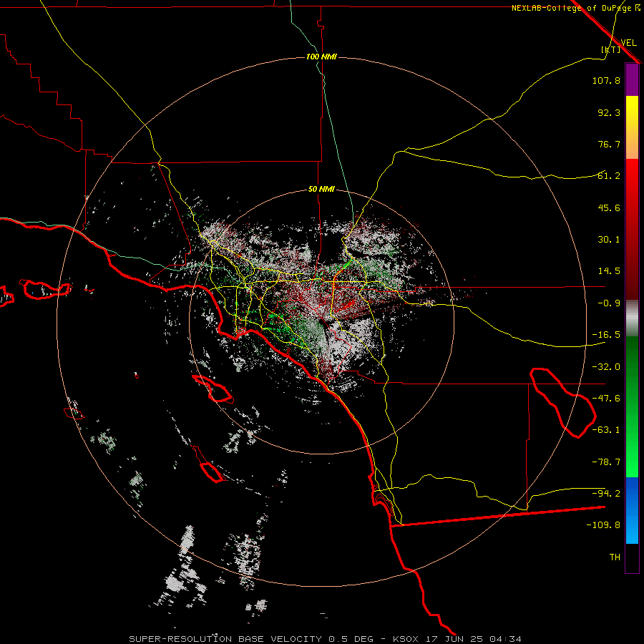
Task: Click the 30.1 legend value
Action: tap(609, 240)
